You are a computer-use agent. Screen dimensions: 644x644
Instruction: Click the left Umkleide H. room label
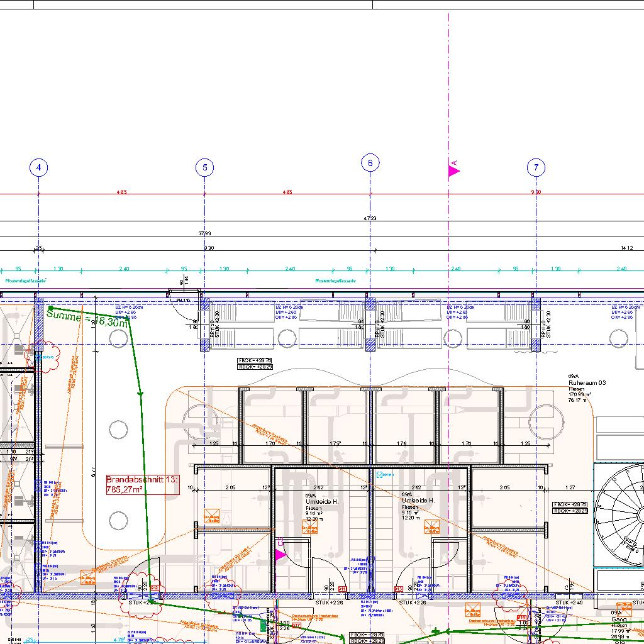pyautogui.click(x=321, y=502)
